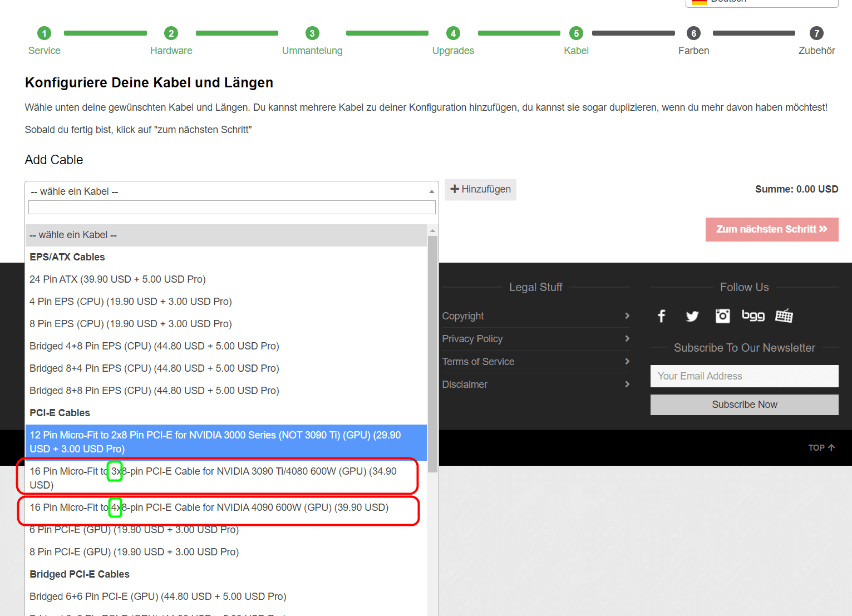Select Bridged 8+4 Pin EPS option
Image resolution: width=852 pixels, height=616 pixels.
pos(226,368)
